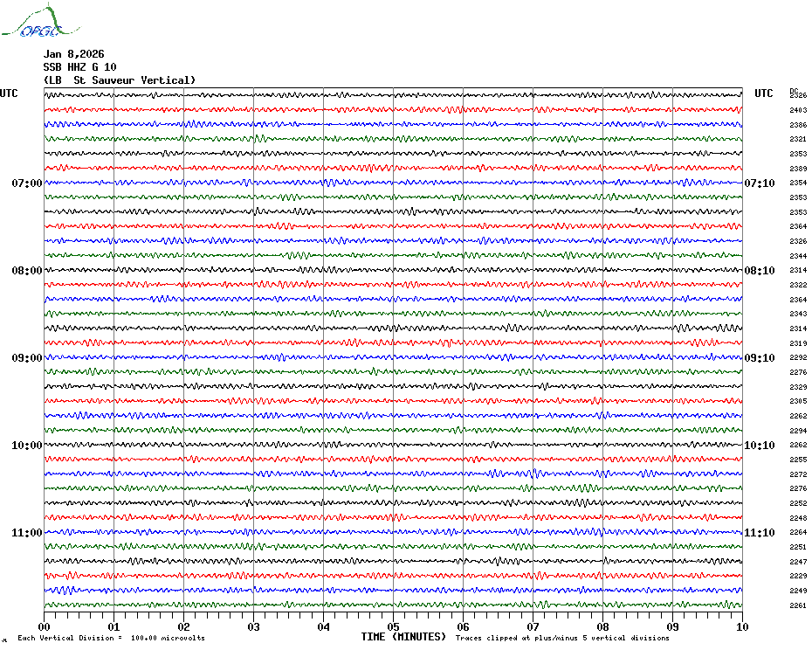Click the station label "SSB HHZ G 10"
The width and height of the screenshot is (812, 650).
point(79,67)
